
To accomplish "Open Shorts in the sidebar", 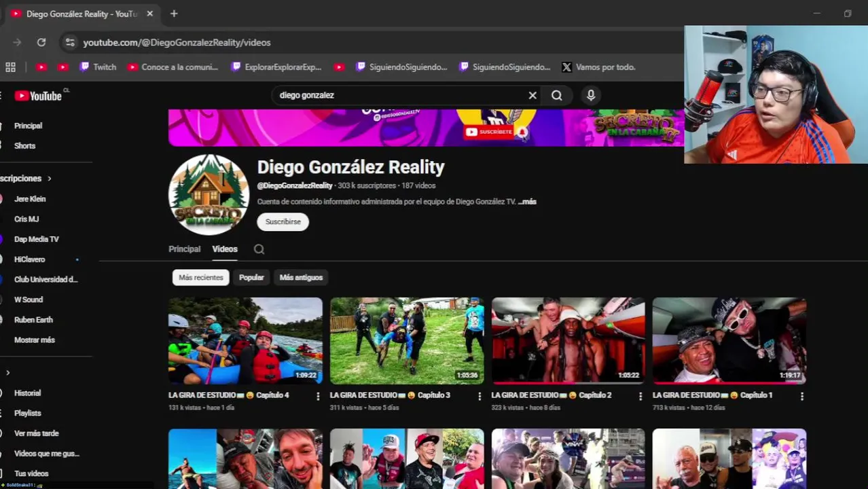I will pos(25,146).
